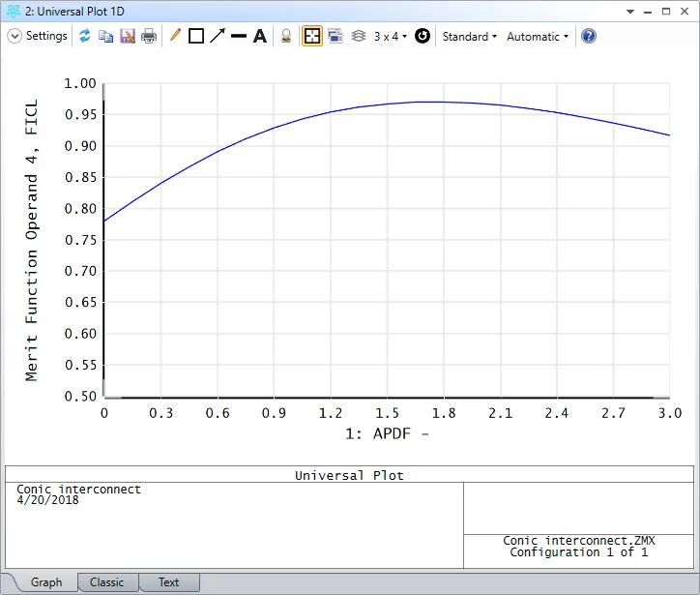Select the line drawing tool

(x=239, y=36)
